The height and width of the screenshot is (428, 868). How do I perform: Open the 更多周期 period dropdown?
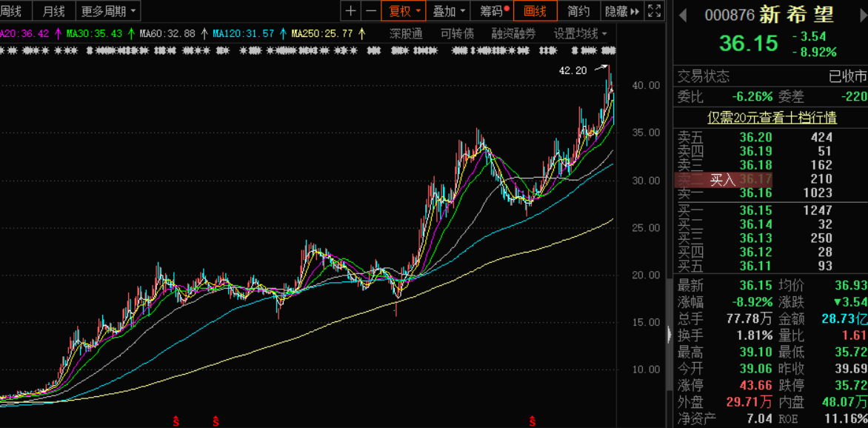pos(109,11)
